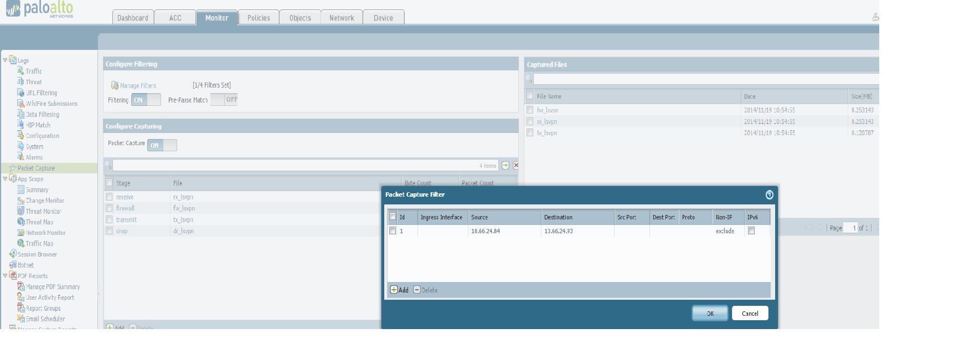Viewport: 980px width, 359px height.
Task: Collapse the App Scope tree node
Action: [x=5, y=178]
